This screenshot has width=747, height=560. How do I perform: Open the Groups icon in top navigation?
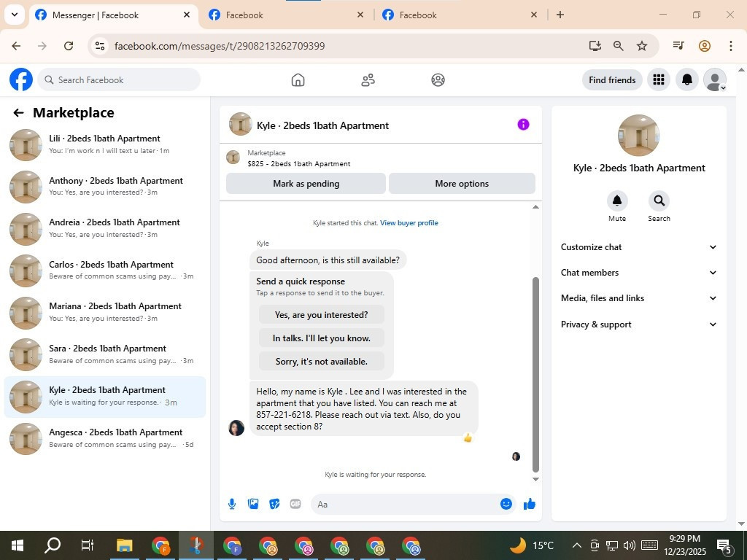click(x=438, y=80)
